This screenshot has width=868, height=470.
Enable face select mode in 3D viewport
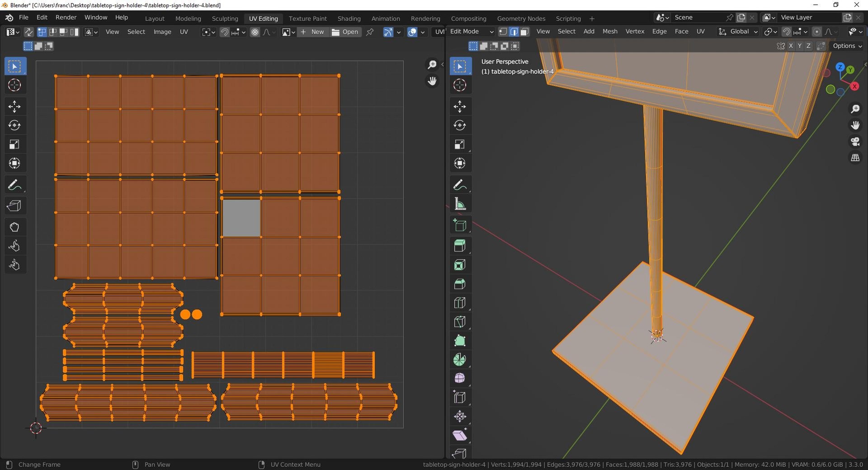coord(524,32)
